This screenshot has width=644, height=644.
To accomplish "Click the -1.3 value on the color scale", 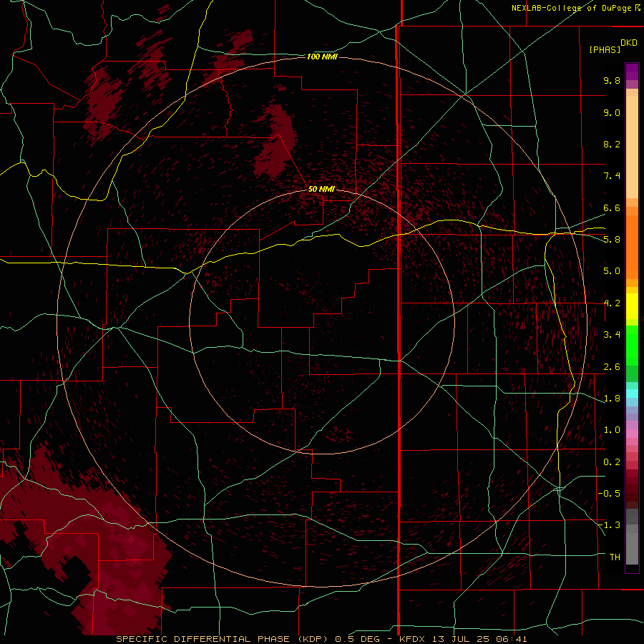I will point(609,525).
